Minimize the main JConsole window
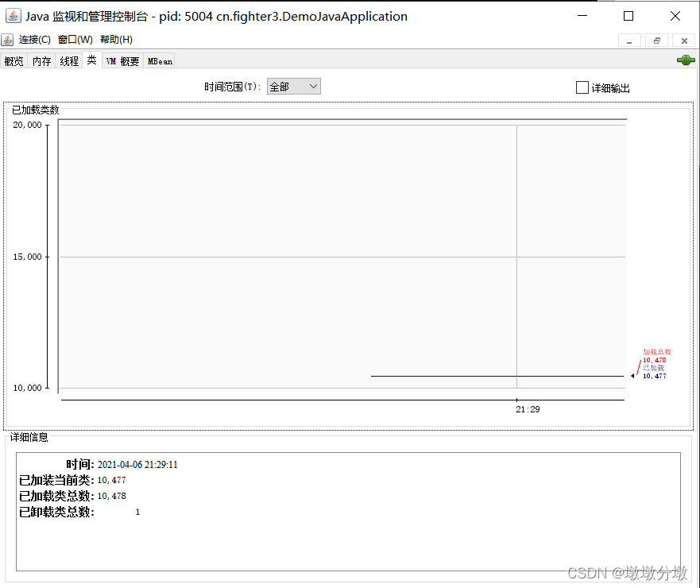 tap(582, 16)
